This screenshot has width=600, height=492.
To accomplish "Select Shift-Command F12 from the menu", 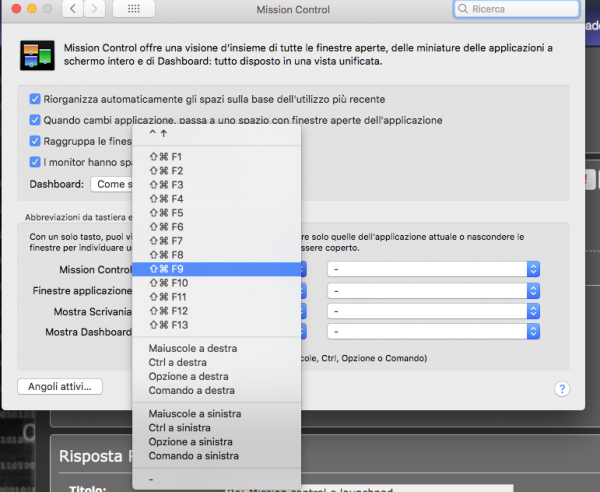I will [217, 311].
